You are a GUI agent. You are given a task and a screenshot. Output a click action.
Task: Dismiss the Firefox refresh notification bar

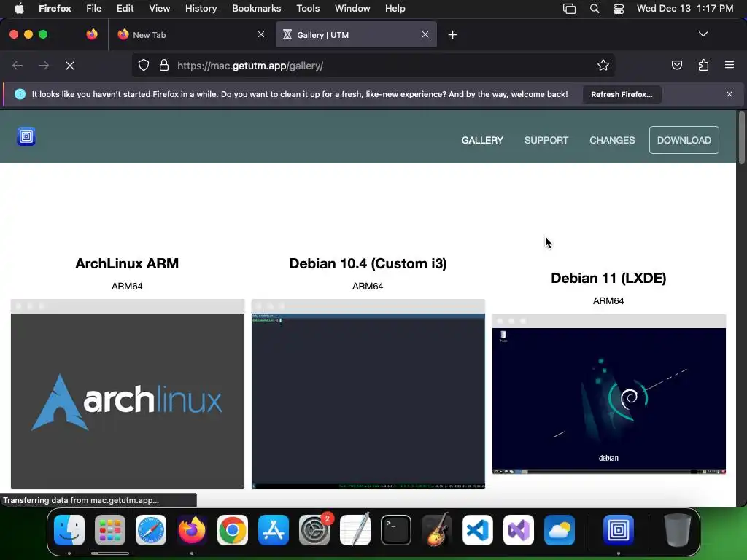[x=729, y=94]
